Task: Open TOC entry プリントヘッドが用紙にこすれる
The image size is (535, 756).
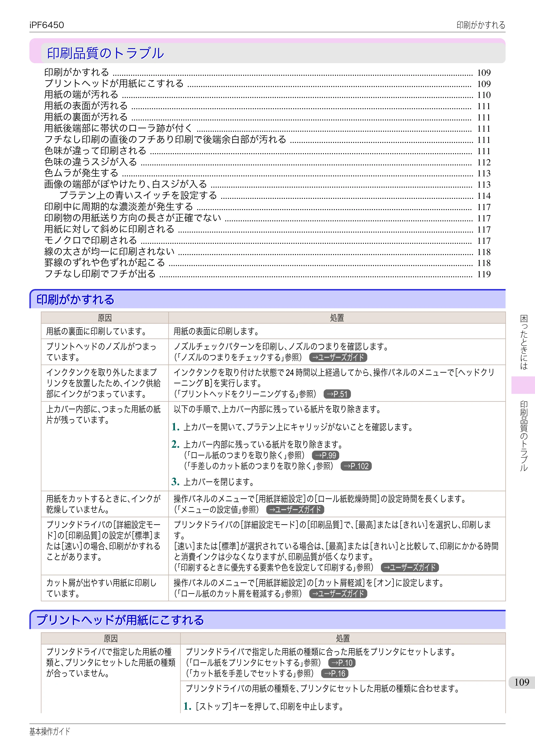Action: [267, 83]
